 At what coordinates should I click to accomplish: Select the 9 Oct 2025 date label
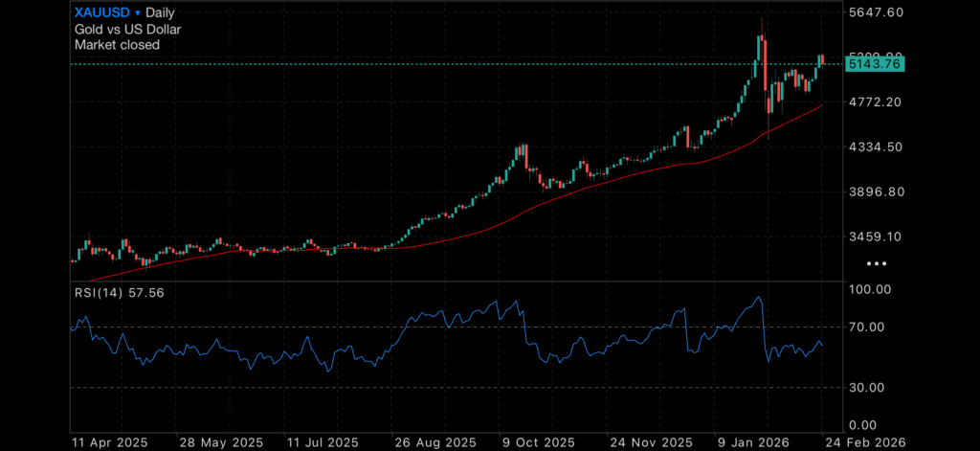pyautogui.click(x=538, y=443)
